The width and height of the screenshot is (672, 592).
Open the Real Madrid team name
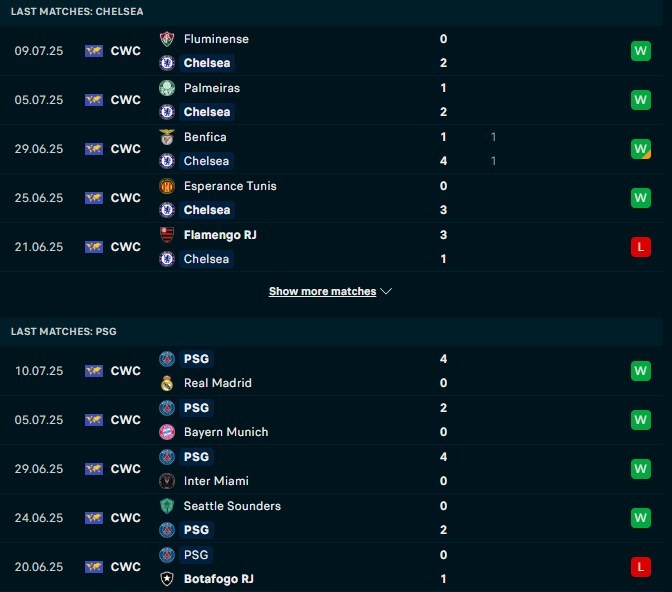coord(218,383)
